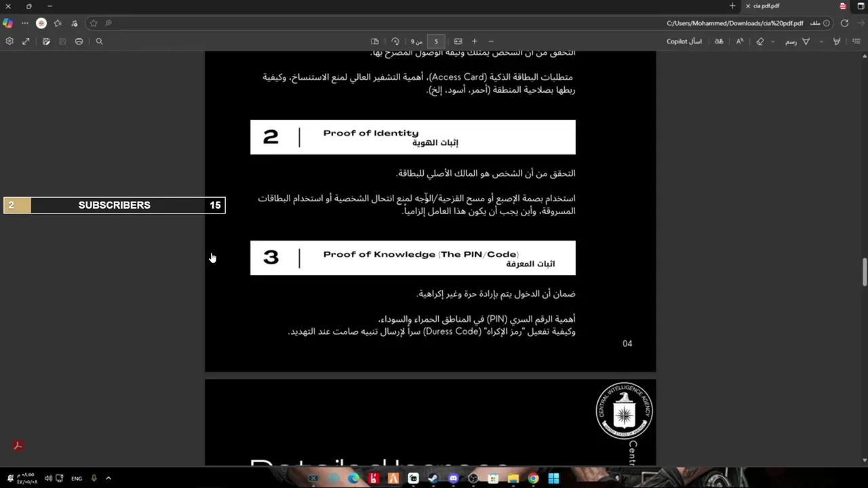Viewport: 868px width, 488px height.
Task: Select the Draw (رسم) tool
Action: [797, 41]
